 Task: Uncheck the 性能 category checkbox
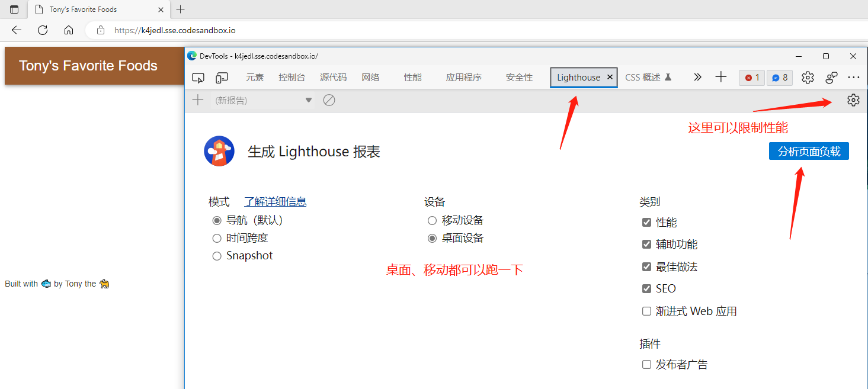(x=646, y=222)
